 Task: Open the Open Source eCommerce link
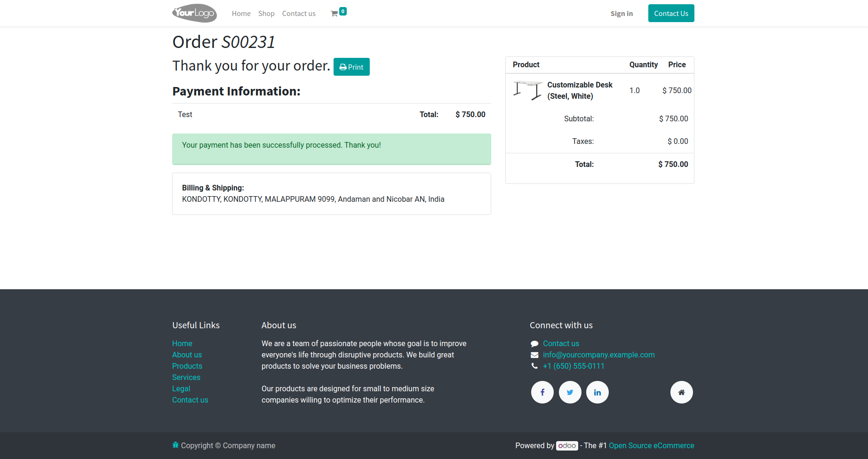coord(652,445)
